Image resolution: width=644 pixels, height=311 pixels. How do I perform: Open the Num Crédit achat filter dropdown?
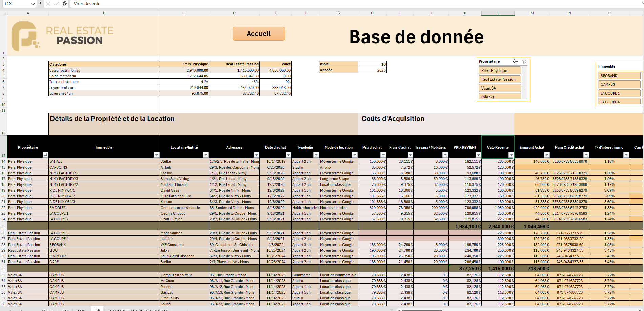click(586, 155)
